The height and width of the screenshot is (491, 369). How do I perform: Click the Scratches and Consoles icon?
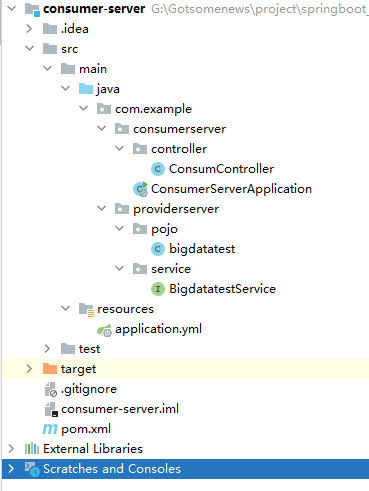[x=32, y=469]
